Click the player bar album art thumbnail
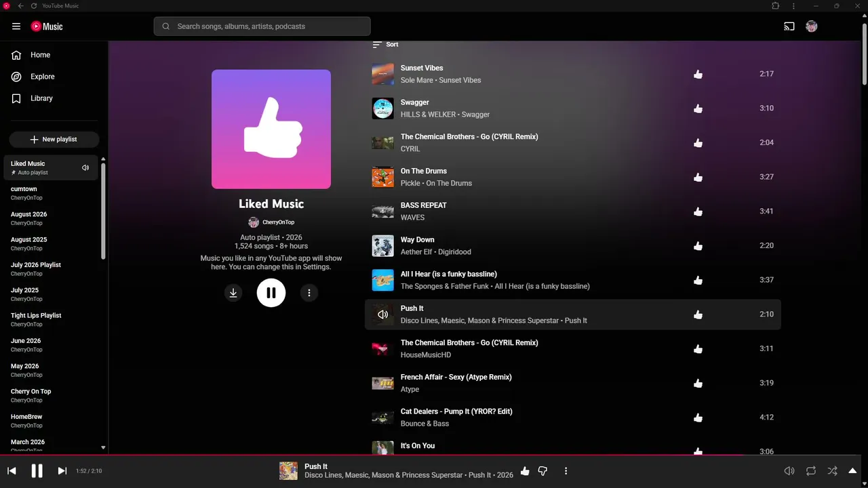Image resolution: width=868 pixels, height=488 pixels. (288, 471)
